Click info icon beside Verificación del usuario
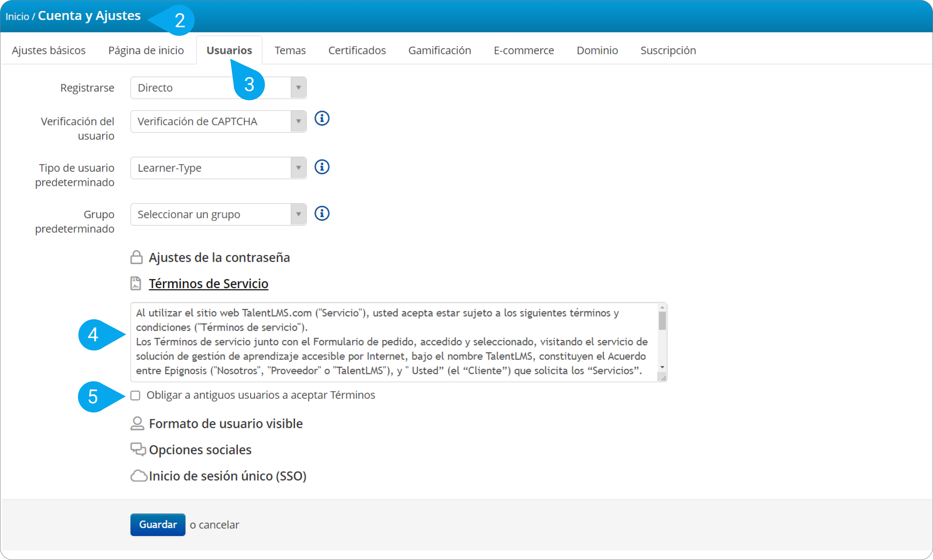933x560 pixels. tap(322, 119)
